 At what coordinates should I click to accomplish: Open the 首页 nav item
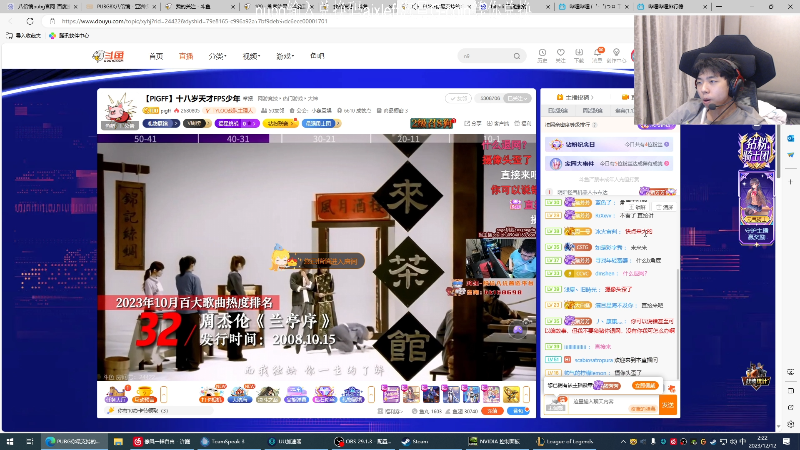(156, 56)
